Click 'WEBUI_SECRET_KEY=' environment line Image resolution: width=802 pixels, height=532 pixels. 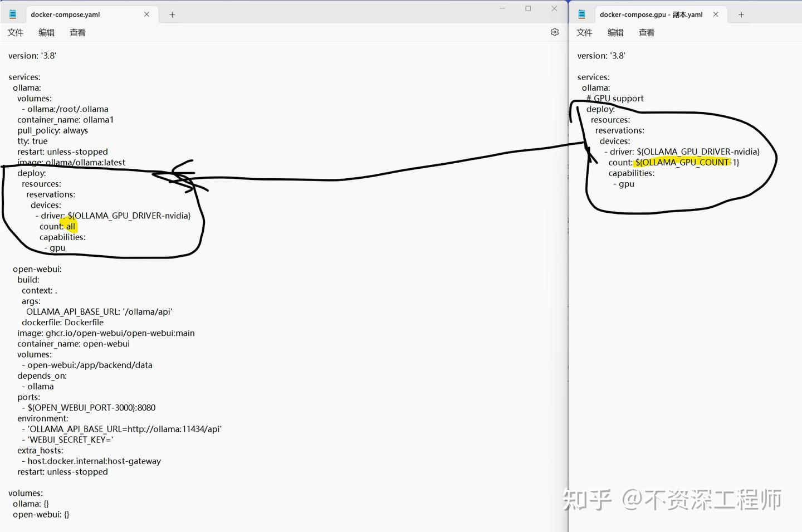67,440
